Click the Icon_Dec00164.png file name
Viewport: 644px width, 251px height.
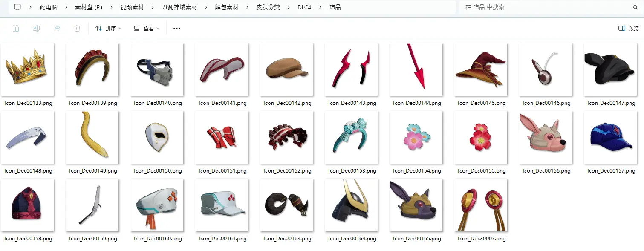(x=352, y=239)
